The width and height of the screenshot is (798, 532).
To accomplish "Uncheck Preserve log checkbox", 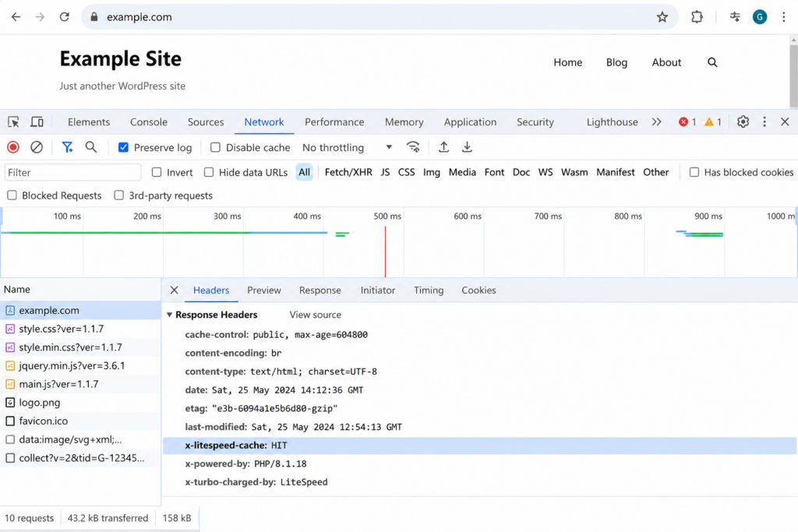I will 123,147.
